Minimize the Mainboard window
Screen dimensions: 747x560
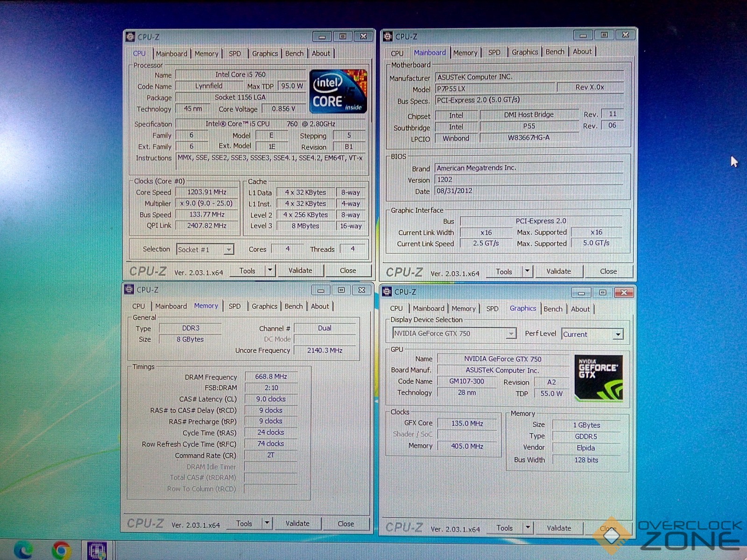[583, 35]
